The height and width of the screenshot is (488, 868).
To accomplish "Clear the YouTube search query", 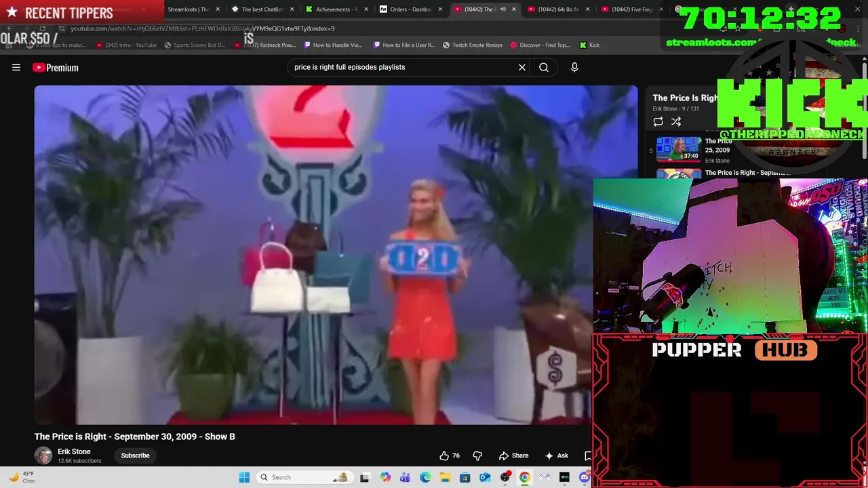I will (x=522, y=67).
